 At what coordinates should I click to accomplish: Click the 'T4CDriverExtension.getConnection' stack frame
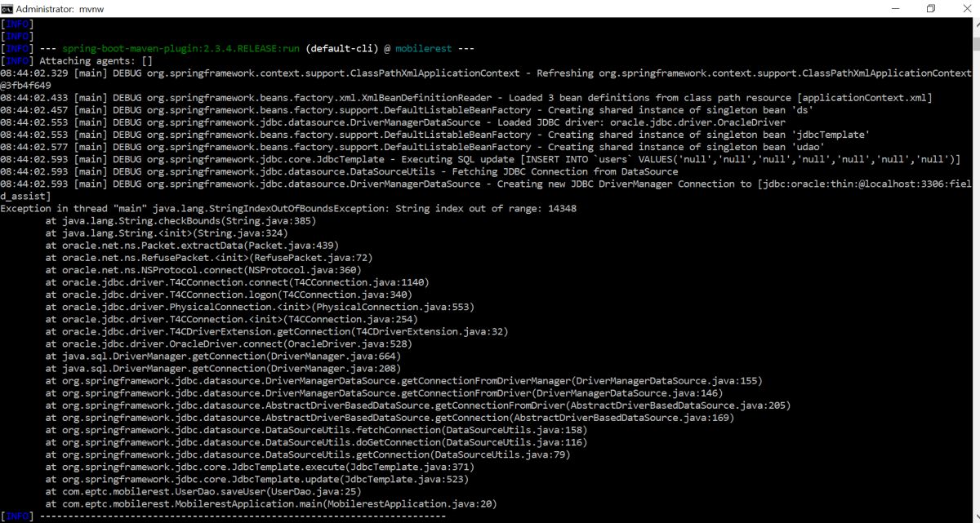pyautogui.click(x=277, y=331)
